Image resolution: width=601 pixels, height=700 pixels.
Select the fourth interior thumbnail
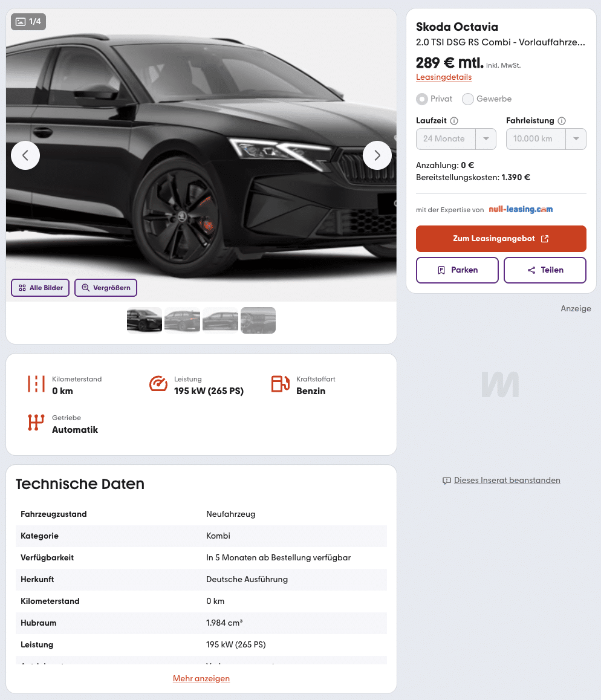(x=258, y=320)
